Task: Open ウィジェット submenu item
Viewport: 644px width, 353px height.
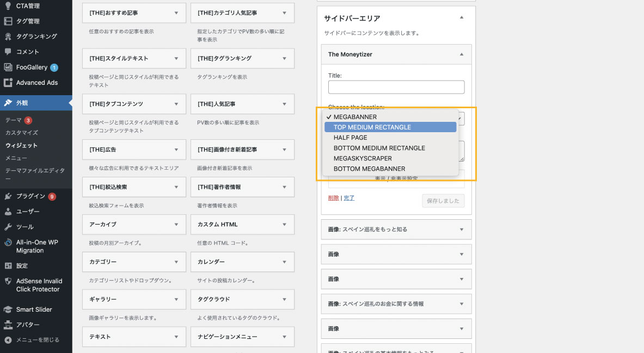Action: (21, 145)
